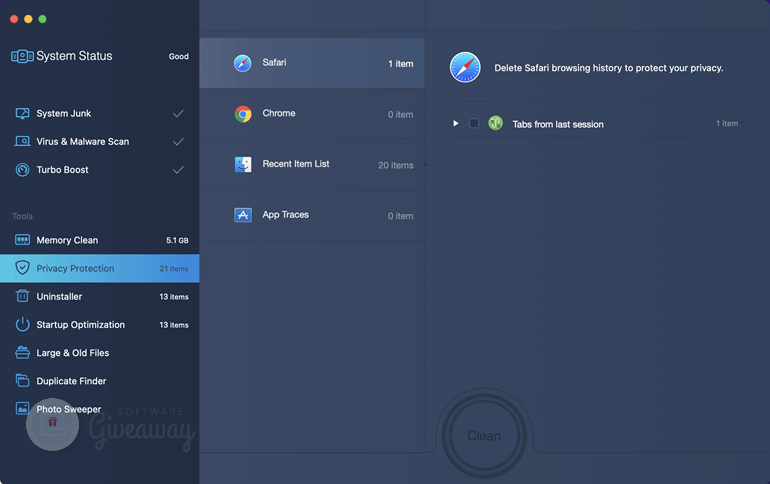Click the Duplicate Finder icon

coord(22,380)
